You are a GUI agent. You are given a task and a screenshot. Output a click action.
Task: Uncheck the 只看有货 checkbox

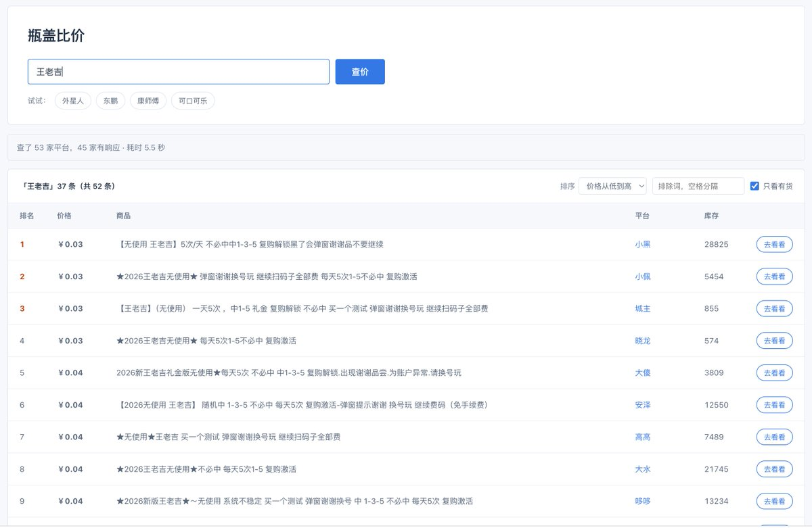(754, 186)
